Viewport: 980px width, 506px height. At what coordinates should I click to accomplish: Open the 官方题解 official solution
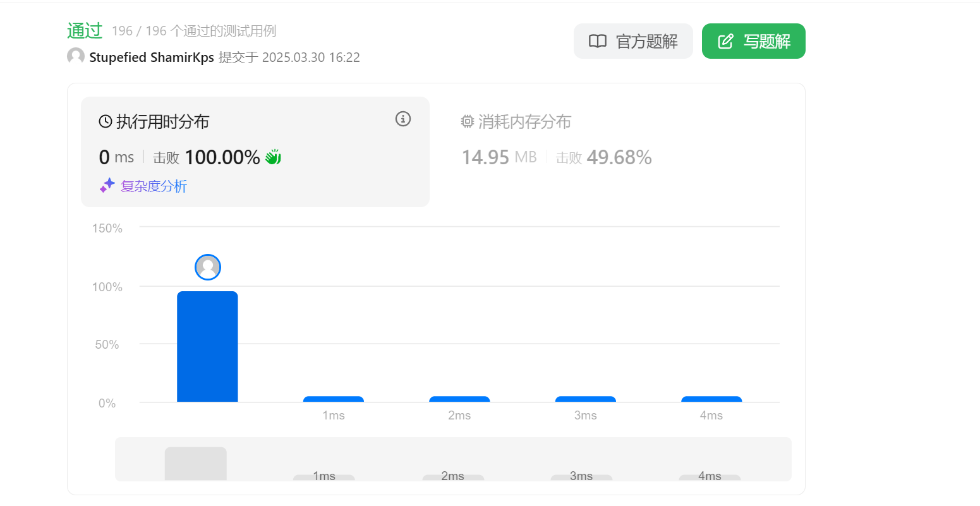[x=633, y=41]
